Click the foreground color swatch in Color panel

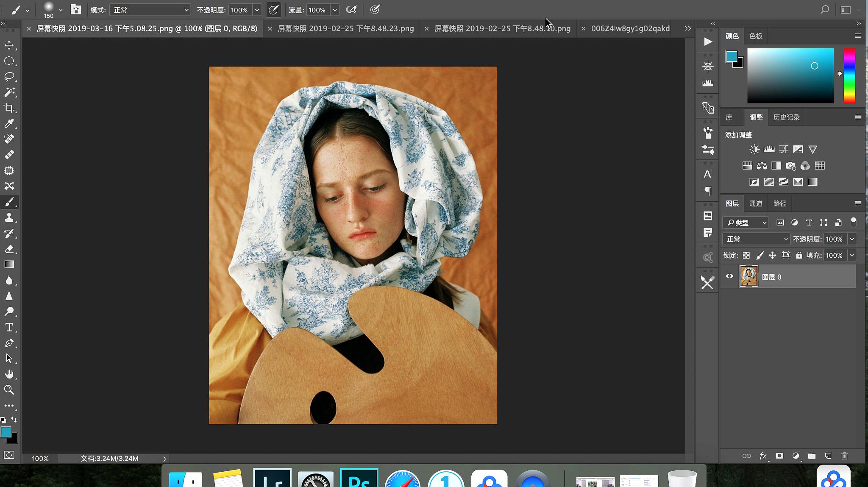[732, 56]
